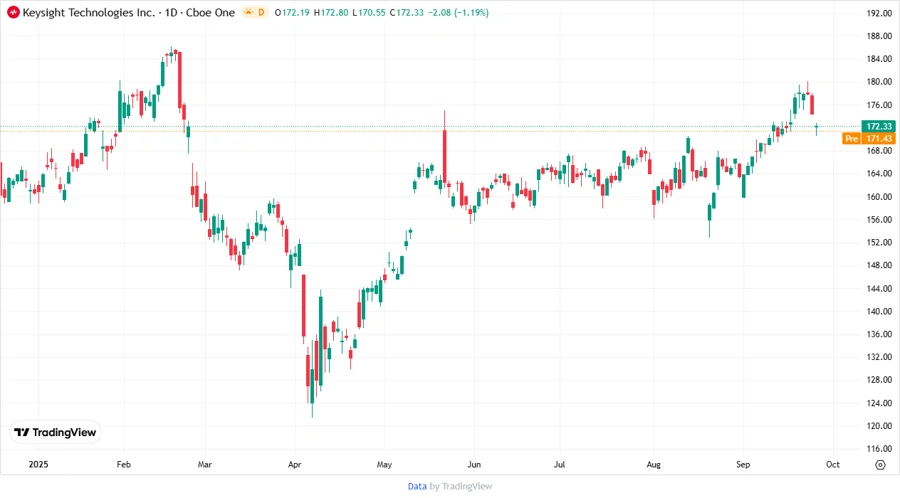Click the Pre market price label 171.43

pos(868,138)
